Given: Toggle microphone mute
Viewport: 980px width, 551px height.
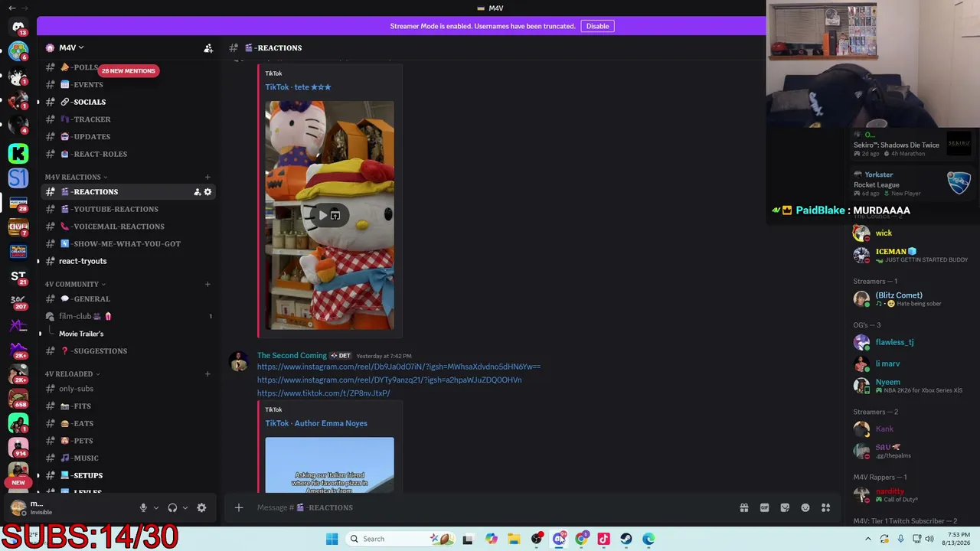Looking at the screenshot, I should pyautogui.click(x=143, y=507).
